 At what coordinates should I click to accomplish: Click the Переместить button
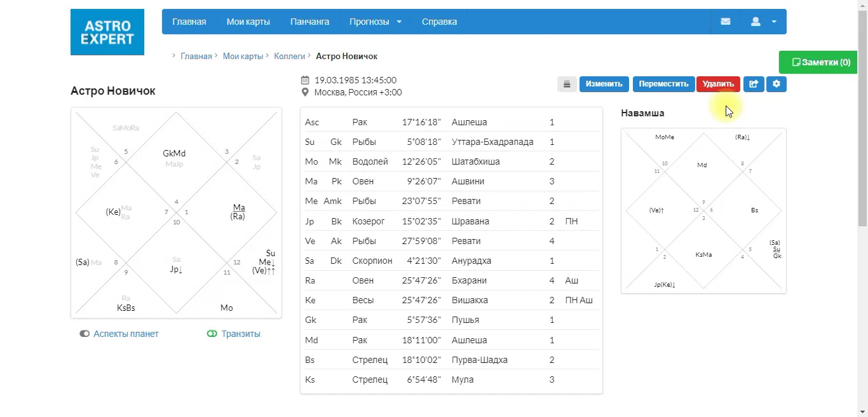pos(663,84)
